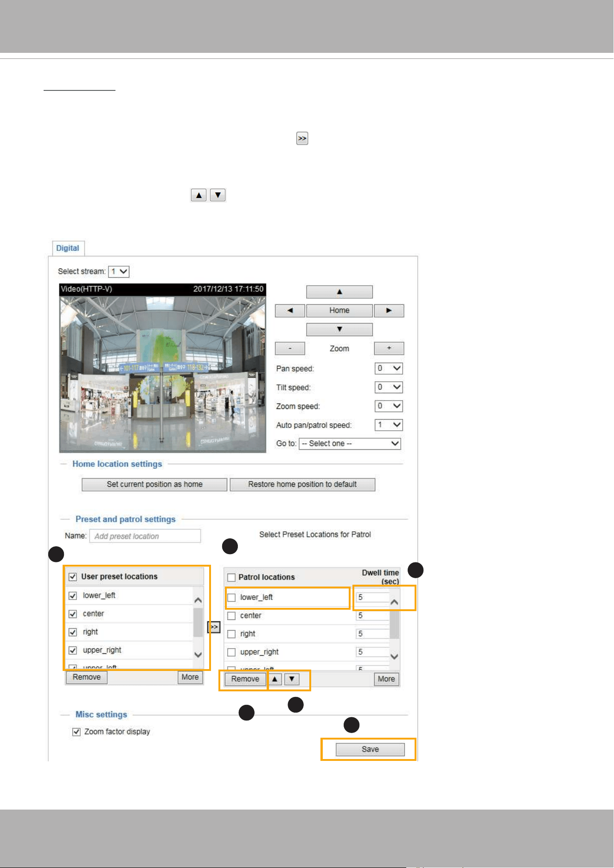The width and height of the screenshot is (614, 868).
Task: Uncheck center in user preset locations
Action: [x=73, y=614]
